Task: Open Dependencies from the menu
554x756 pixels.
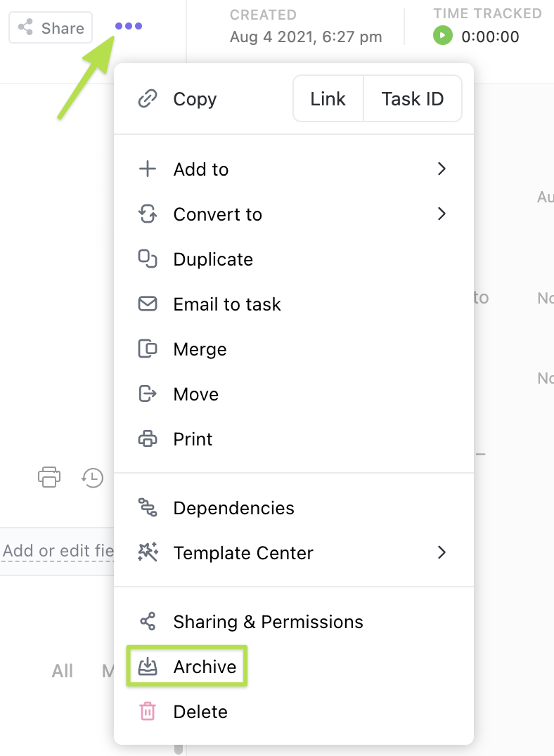Action: 233,508
